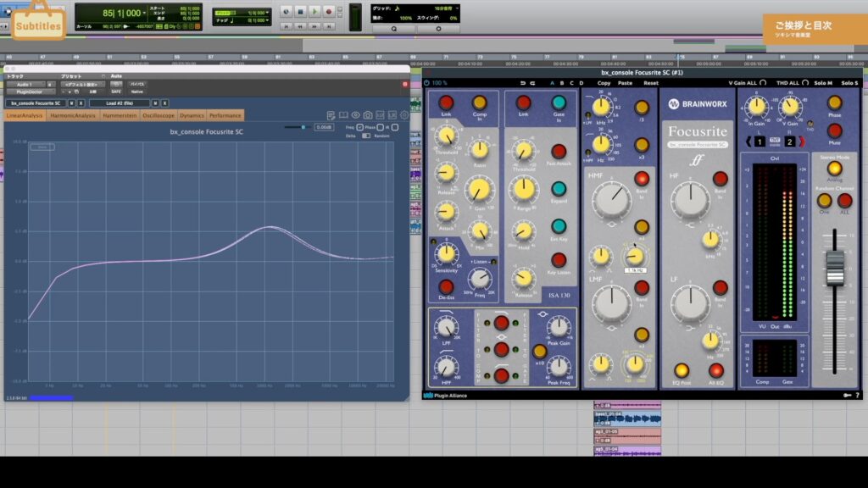This screenshot has width=868, height=488.
Task: Switch to the LinearAnalysis tab
Action: [25, 115]
